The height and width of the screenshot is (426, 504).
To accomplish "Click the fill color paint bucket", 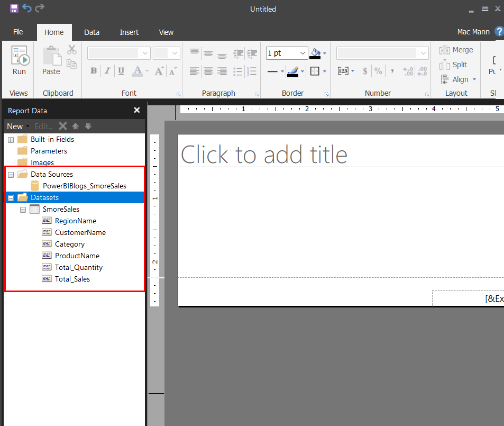I will (x=315, y=53).
